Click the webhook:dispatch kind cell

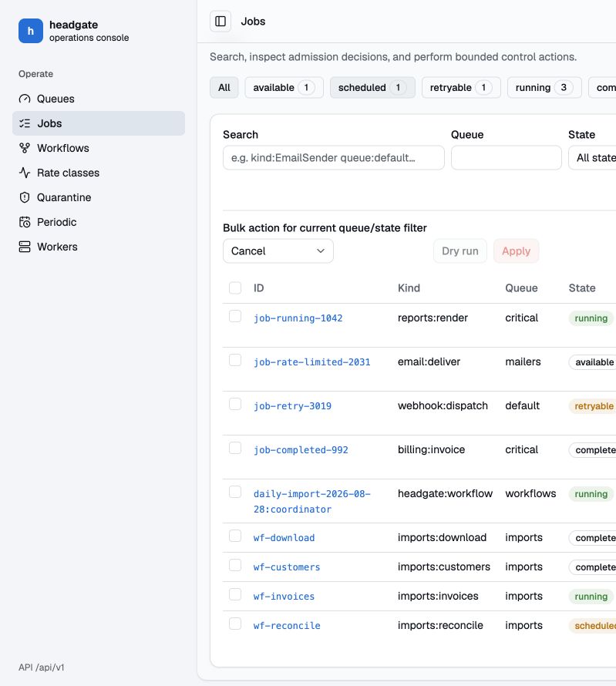pos(443,405)
